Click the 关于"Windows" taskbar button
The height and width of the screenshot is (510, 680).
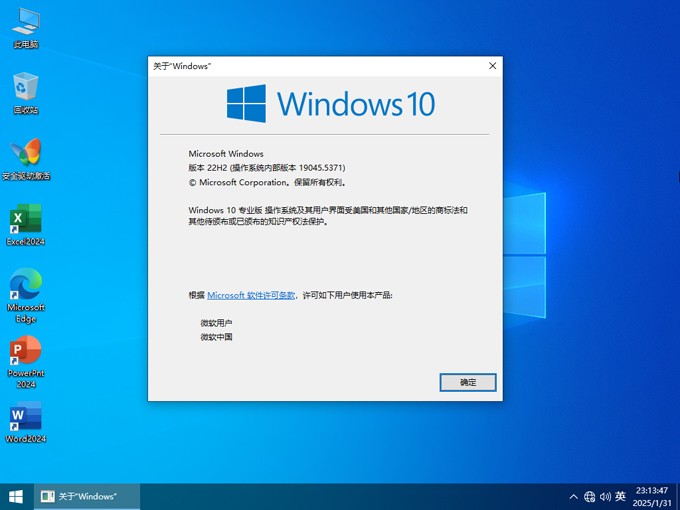pos(87,497)
